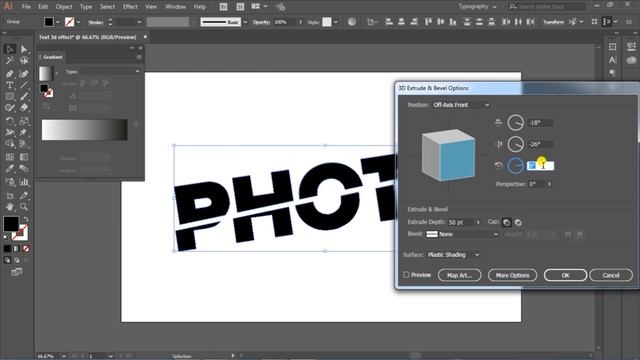Expand the Extrude Depth slider arrow
This screenshot has height=360, width=640.
[x=478, y=222]
